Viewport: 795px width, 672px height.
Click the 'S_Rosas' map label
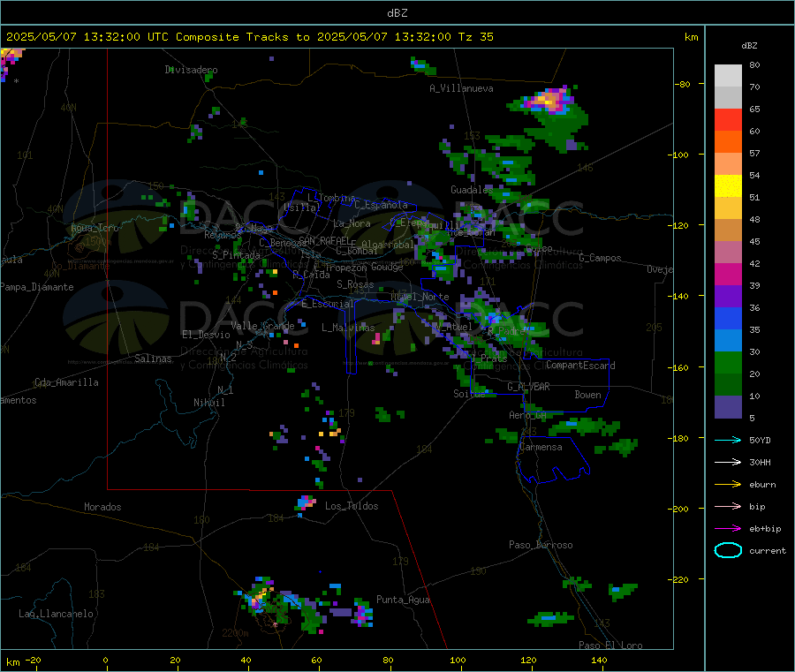tap(355, 284)
